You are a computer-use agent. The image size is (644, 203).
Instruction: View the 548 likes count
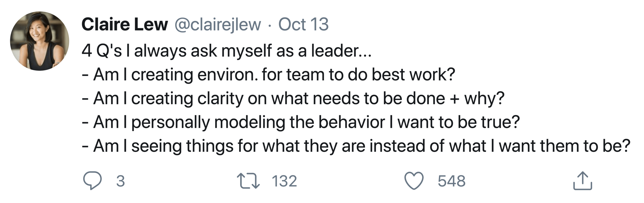tap(452, 181)
